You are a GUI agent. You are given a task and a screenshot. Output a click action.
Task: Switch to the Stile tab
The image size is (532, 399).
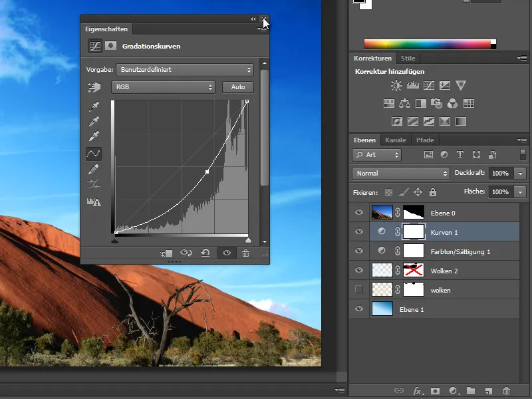pyautogui.click(x=408, y=58)
